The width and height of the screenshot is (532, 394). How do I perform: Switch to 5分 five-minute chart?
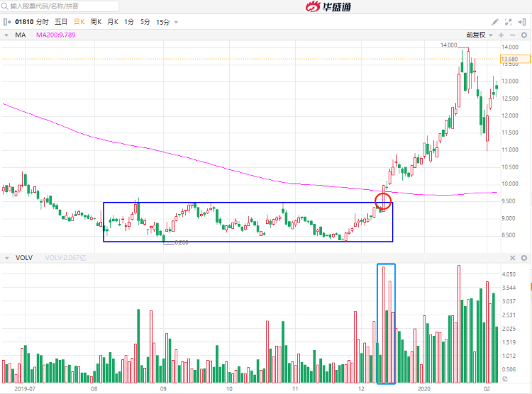pyautogui.click(x=145, y=22)
